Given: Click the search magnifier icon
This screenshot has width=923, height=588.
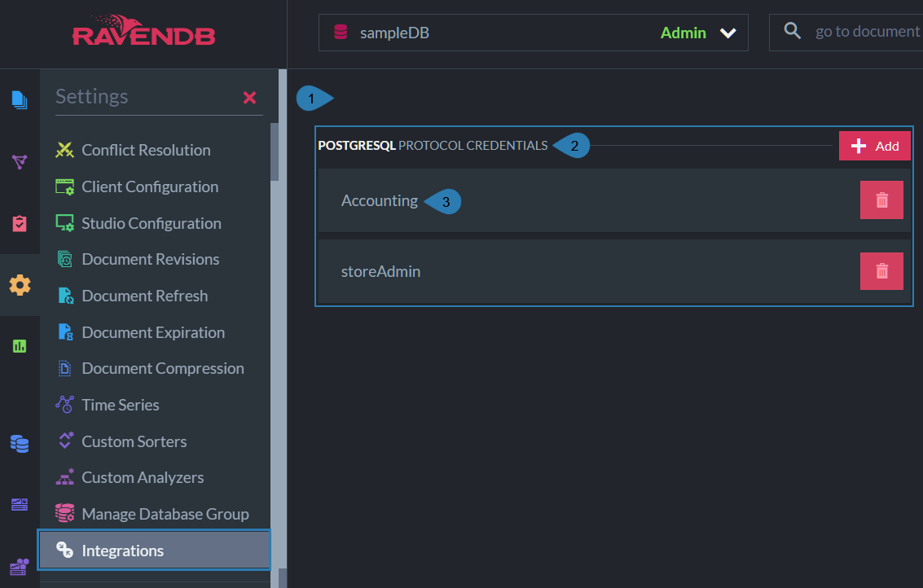Looking at the screenshot, I should [x=793, y=31].
